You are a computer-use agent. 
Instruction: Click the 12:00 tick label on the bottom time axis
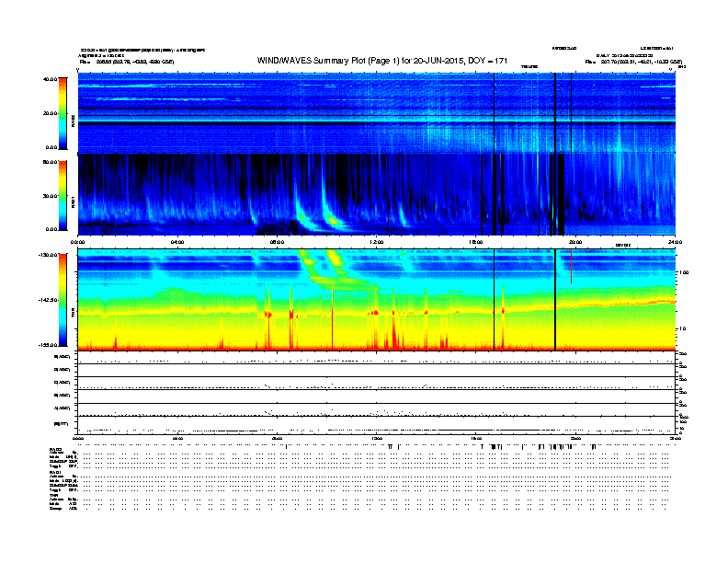[x=377, y=438]
